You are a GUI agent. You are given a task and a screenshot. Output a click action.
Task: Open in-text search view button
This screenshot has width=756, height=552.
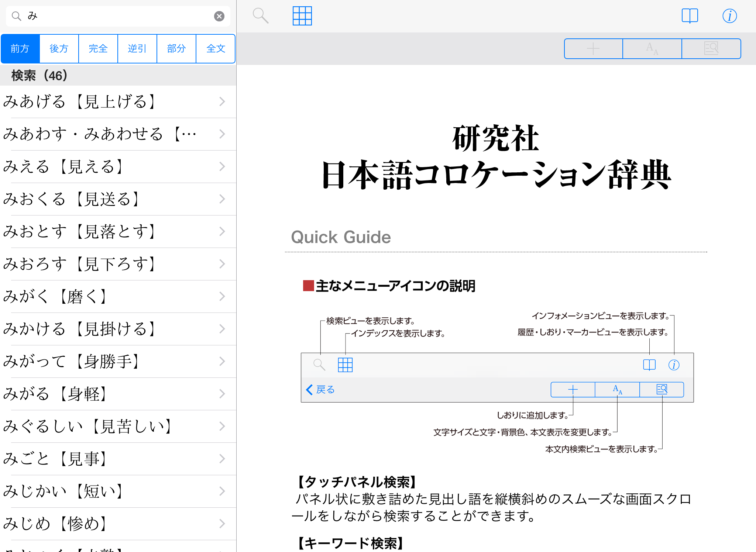pos(711,49)
